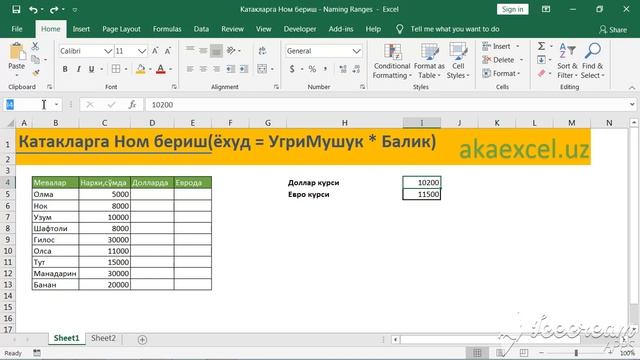
Task: Click Delete cells button
Action: point(502,60)
